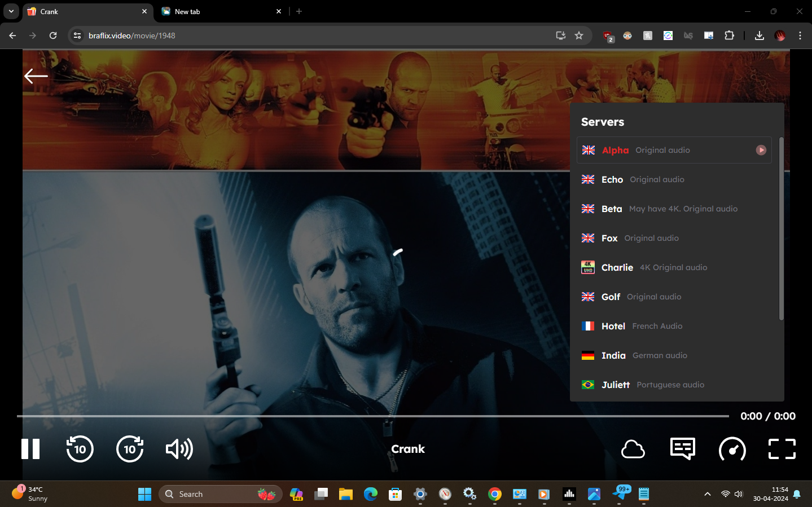Click the Servers list scrollbar
This screenshot has height=507, width=812.
[782, 228]
